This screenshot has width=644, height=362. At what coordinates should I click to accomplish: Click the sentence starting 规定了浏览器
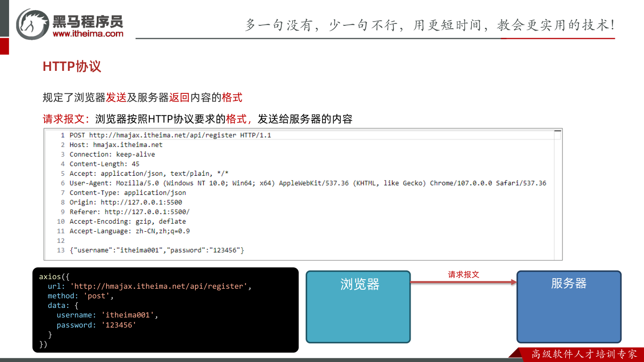(142, 98)
